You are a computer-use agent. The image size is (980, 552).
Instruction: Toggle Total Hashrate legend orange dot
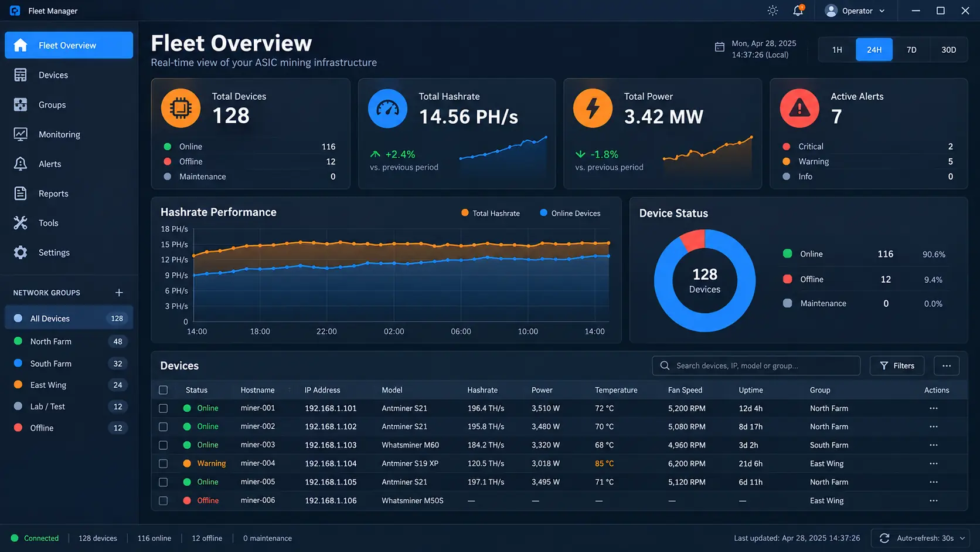pos(465,213)
